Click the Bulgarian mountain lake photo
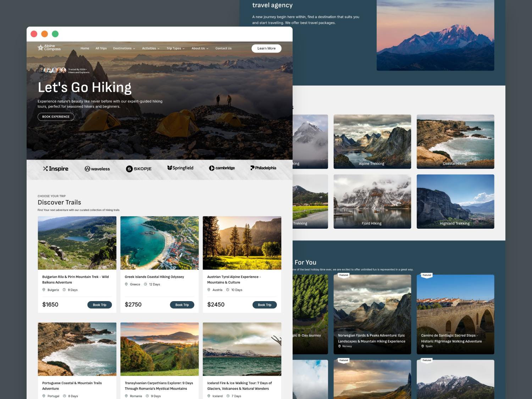This screenshot has width=532, height=399. [x=77, y=243]
